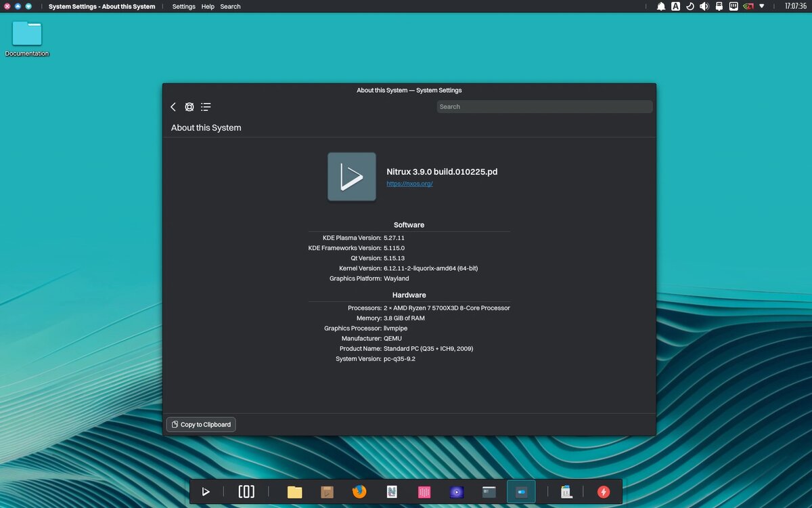Image resolution: width=812 pixels, height=508 pixels.
Task: Click the back chevron in System Settings
Action: pos(173,106)
